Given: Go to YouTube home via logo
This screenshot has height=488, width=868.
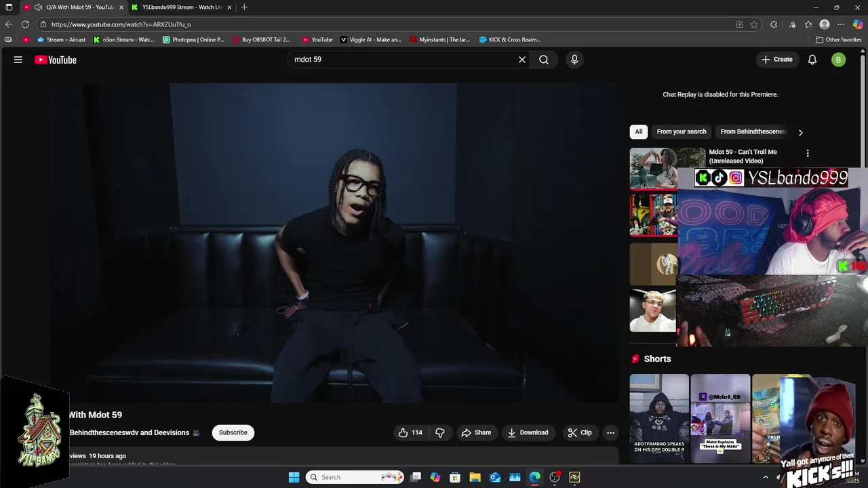Looking at the screenshot, I should pyautogui.click(x=56, y=60).
